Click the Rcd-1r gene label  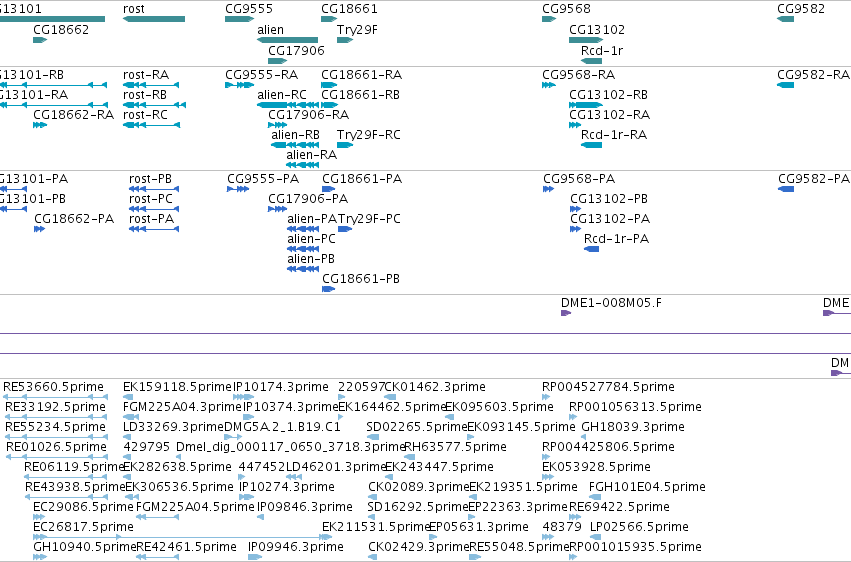[602, 50]
